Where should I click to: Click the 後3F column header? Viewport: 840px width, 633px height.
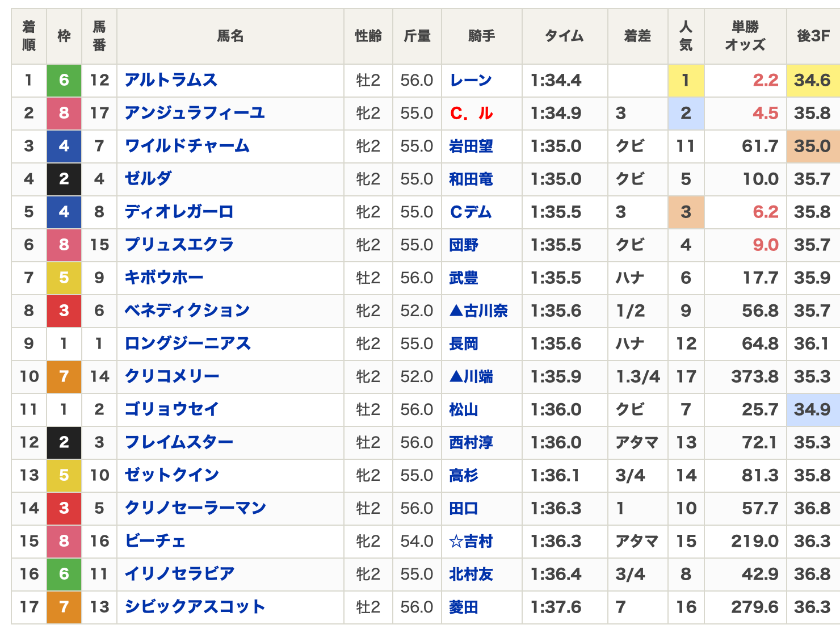813,36
